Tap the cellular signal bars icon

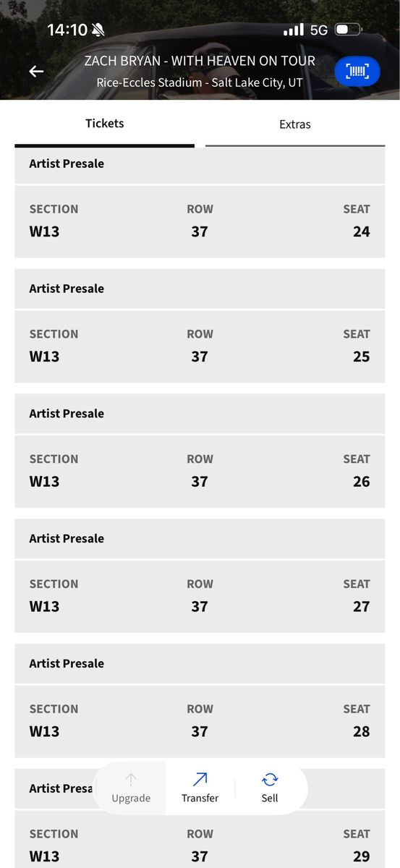tap(293, 30)
